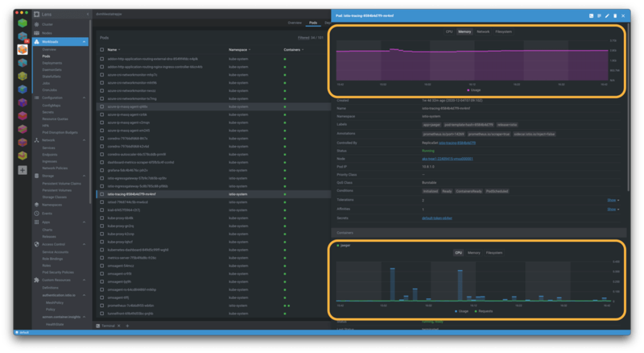This screenshot has width=644, height=353.
Task: Delete pod with trash icon
Action: pyautogui.click(x=615, y=15)
